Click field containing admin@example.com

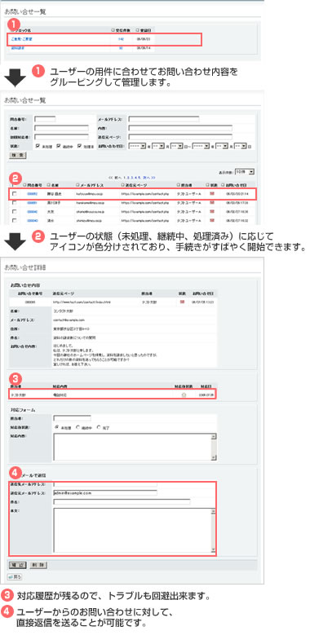coord(105,492)
